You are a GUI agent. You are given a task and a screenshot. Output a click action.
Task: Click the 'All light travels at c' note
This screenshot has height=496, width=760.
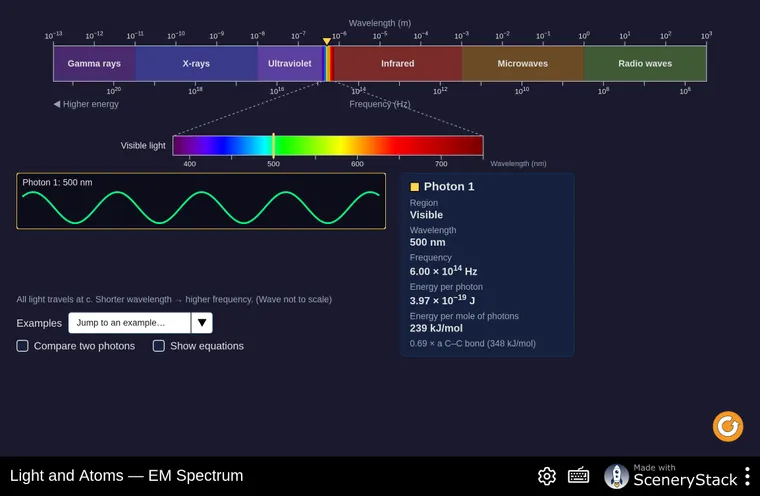174,299
